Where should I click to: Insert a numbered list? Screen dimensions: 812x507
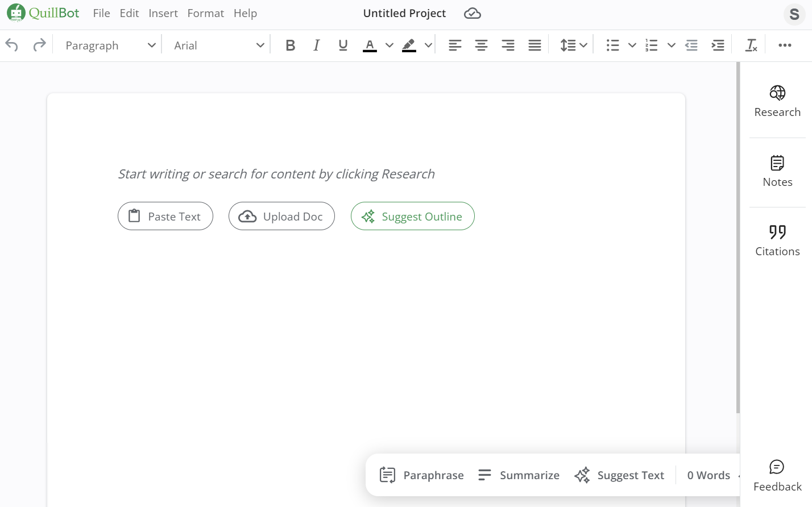pos(652,45)
